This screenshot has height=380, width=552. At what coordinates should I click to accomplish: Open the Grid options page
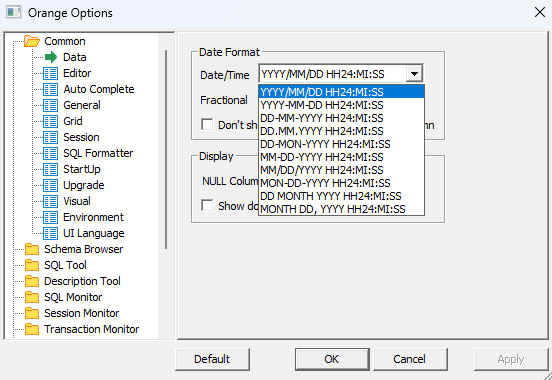pyautogui.click(x=73, y=121)
